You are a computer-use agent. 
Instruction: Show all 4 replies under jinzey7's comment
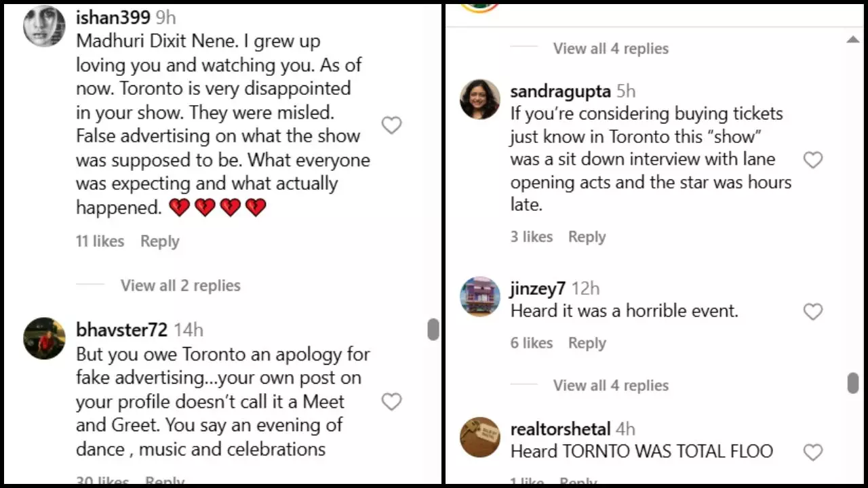coord(610,386)
